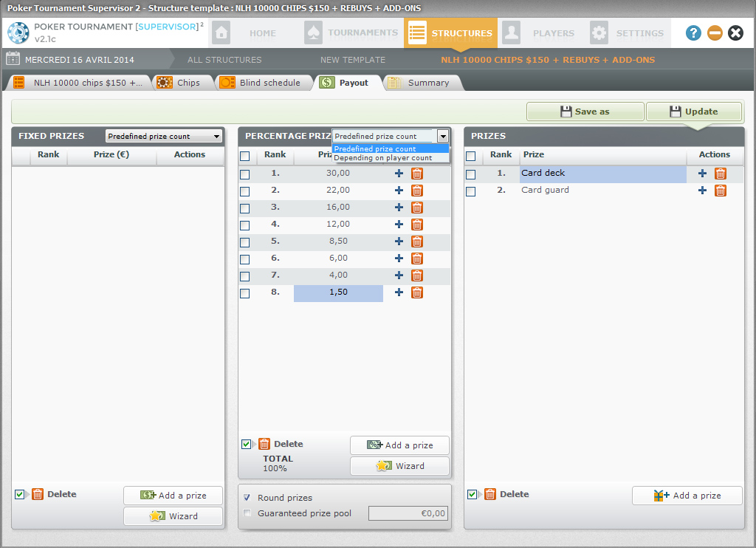Open the Fixed Prizes prize count dropdown
Viewport: 756px width, 548px height.
pyautogui.click(x=164, y=137)
